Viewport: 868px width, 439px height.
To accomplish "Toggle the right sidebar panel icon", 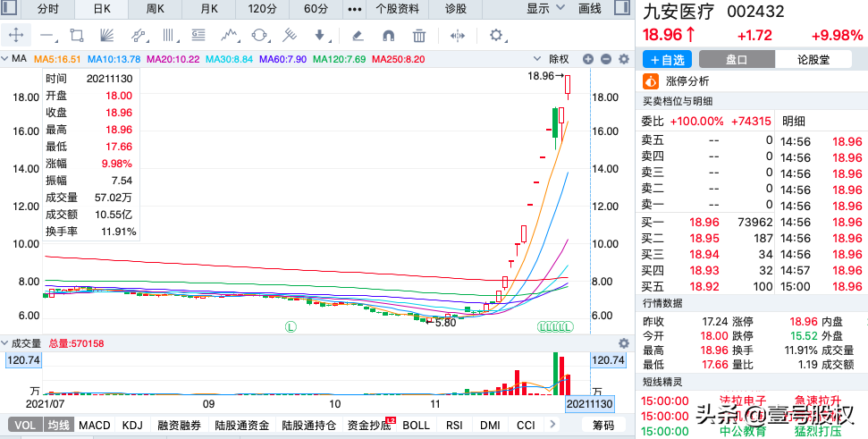I will tap(621, 8).
